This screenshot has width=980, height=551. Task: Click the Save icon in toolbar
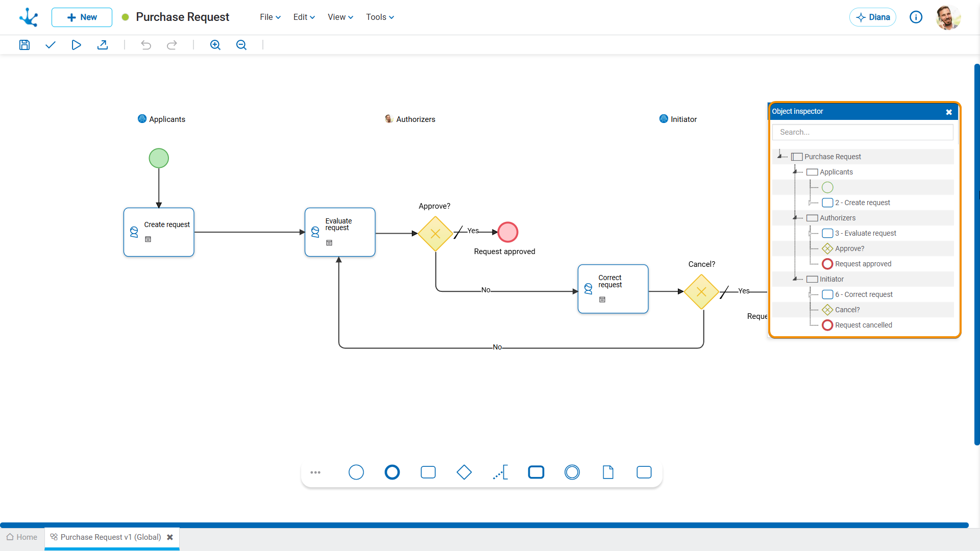coord(24,45)
